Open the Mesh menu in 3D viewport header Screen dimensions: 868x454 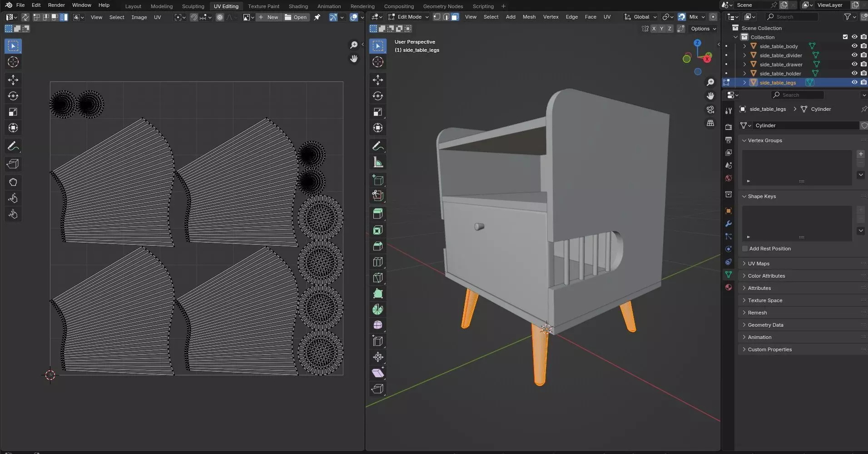pos(529,17)
